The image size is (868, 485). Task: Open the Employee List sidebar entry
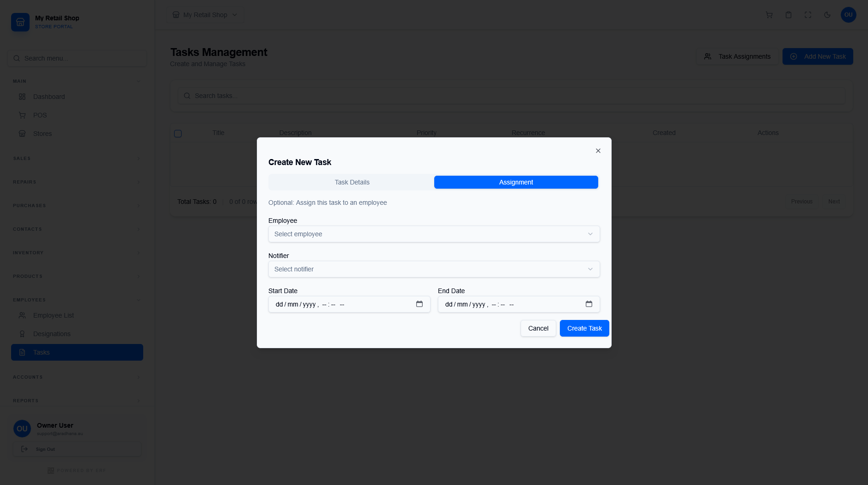(x=53, y=315)
